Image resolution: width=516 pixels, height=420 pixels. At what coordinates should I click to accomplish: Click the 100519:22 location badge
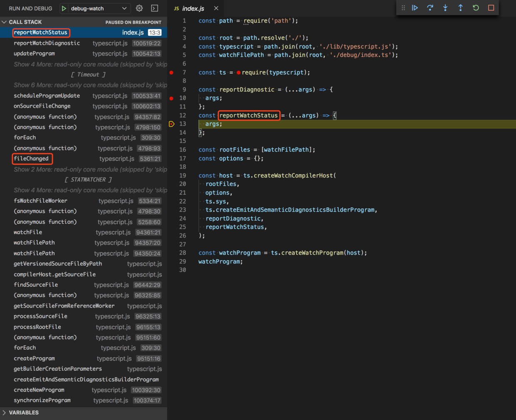point(146,43)
